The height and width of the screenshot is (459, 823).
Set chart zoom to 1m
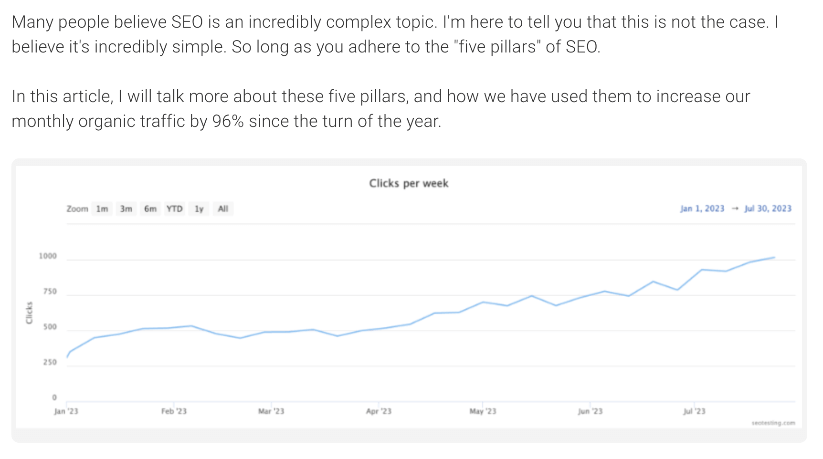tap(102, 209)
